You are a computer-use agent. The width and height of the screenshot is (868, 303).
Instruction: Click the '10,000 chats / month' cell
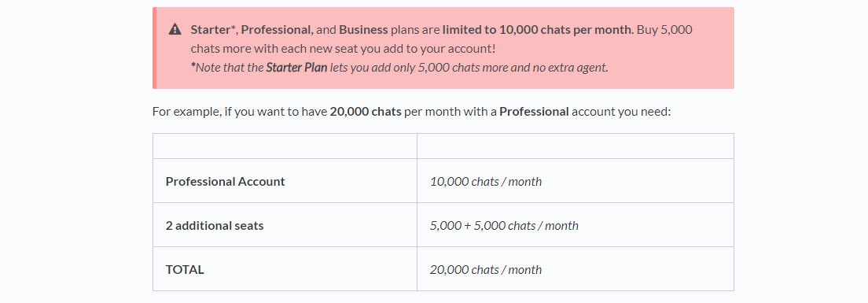tap(576, 181)
